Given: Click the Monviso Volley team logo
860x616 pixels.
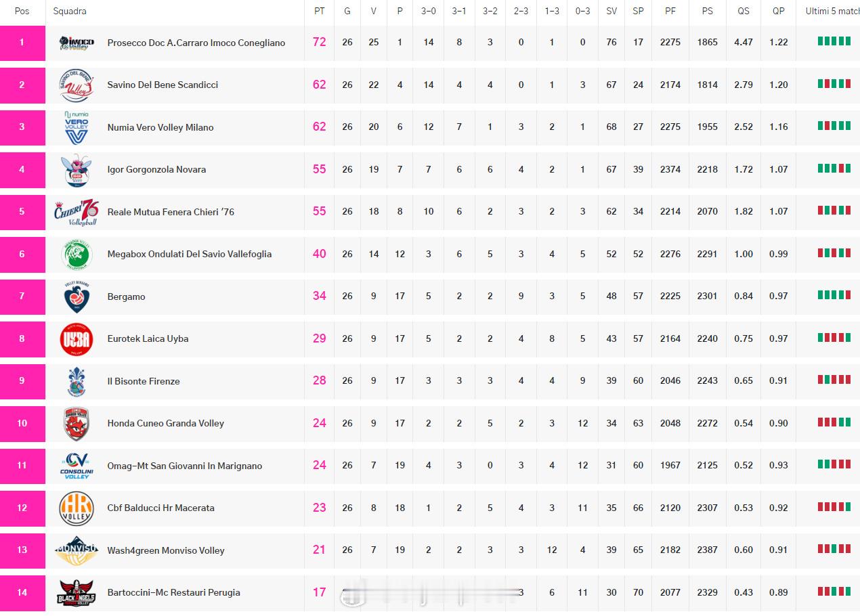Looking at the screenshot, I should click(x=77, y=550).
